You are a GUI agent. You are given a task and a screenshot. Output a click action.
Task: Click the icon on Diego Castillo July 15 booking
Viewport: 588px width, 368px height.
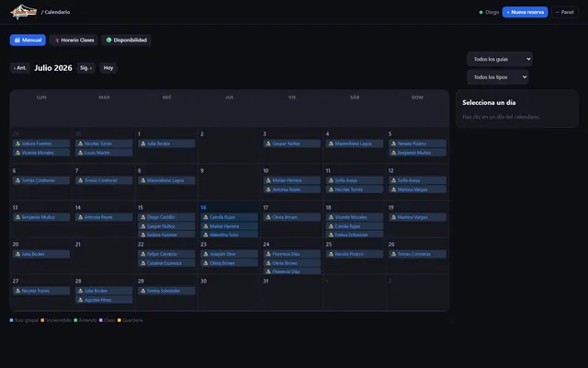coord(143,217)
